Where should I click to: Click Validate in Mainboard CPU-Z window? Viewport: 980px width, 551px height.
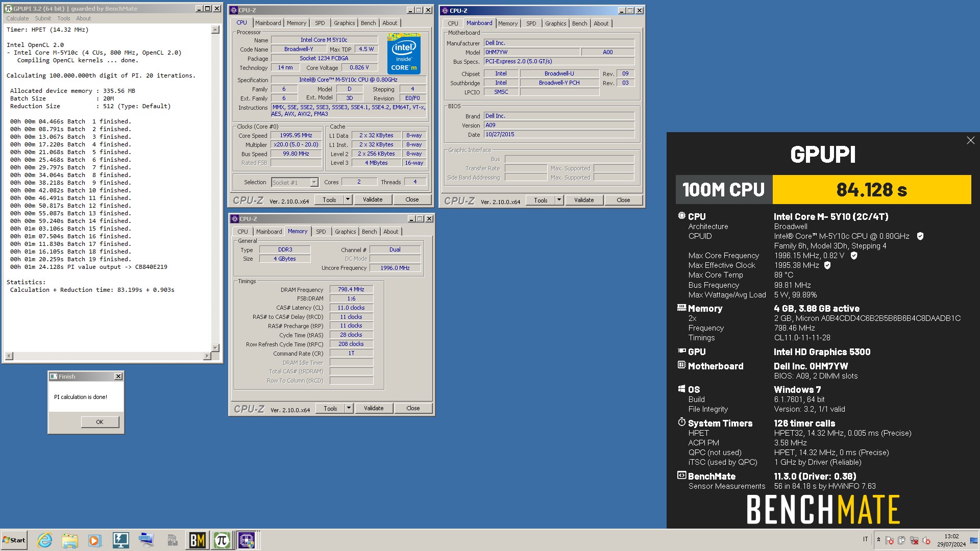click(x=584, y=200)
